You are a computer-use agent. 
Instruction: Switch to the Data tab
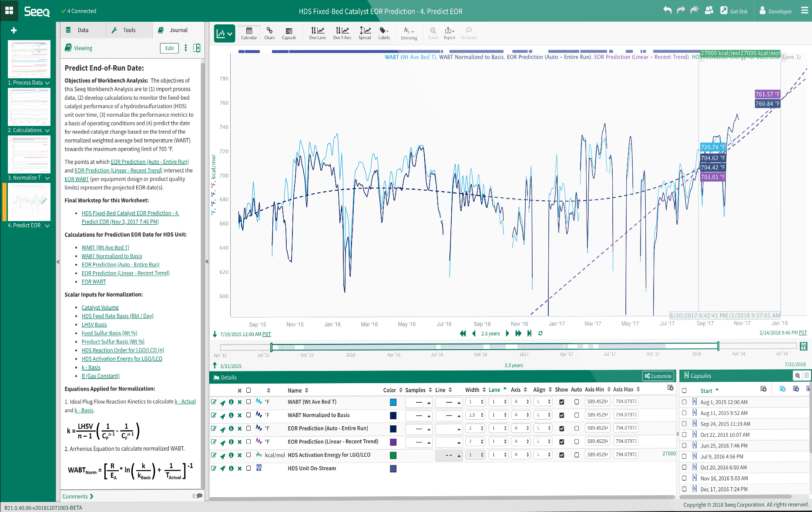point(83,30)
